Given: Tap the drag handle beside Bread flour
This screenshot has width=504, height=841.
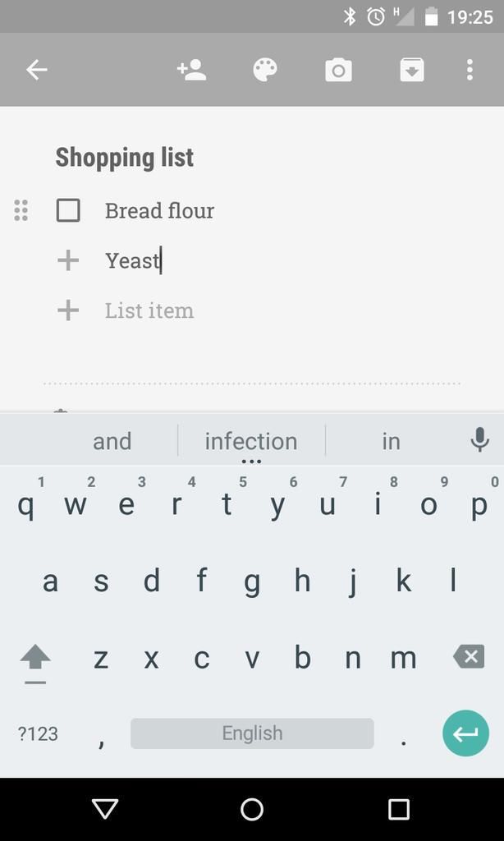Looking at the screenshot, I should click(21, 210).
